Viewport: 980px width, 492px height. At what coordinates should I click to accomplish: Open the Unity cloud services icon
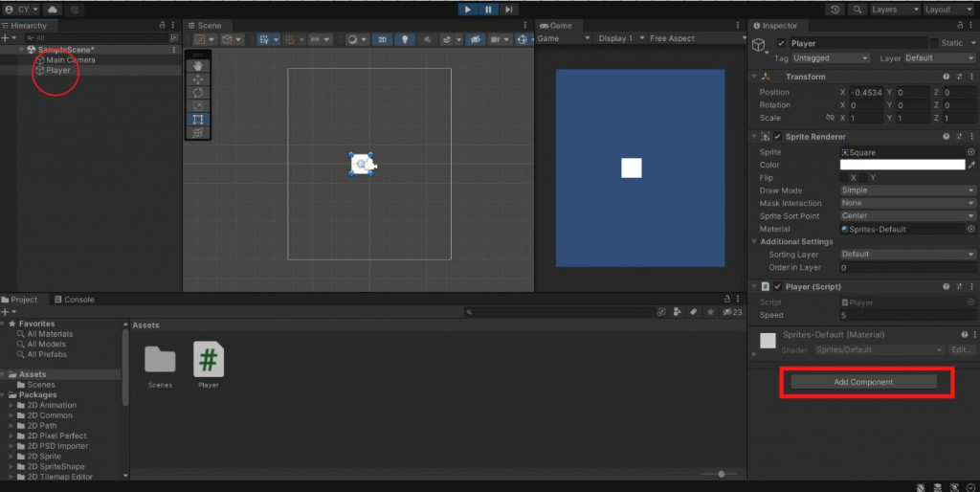[53, 10]
